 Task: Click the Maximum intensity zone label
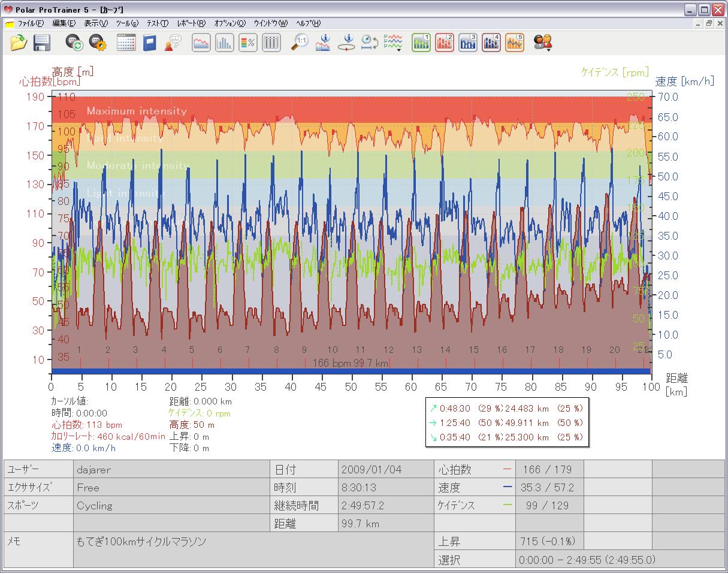click(x=137, y=111)
